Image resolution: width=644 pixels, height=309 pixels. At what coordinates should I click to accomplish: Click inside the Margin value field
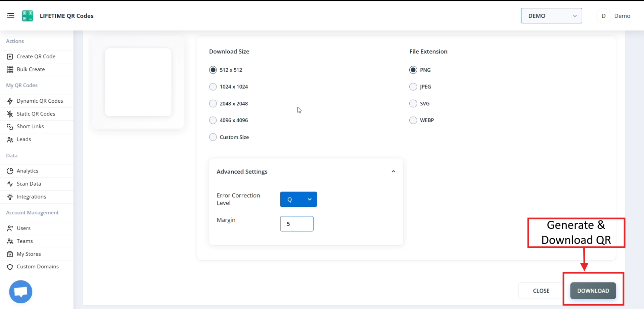click(296, 224)
